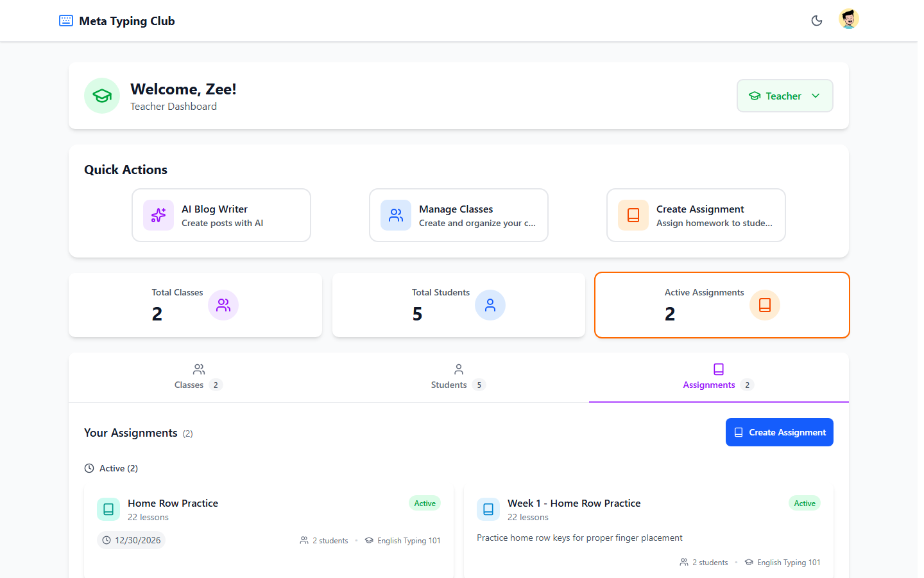Click the clock icon in the 12/30/2026 chip
This screenshot has height=578, width=924.
coord(107,540)
